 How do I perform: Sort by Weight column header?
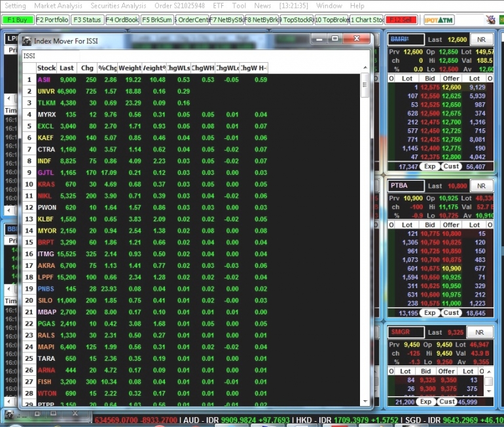click(x=130, y=68)
